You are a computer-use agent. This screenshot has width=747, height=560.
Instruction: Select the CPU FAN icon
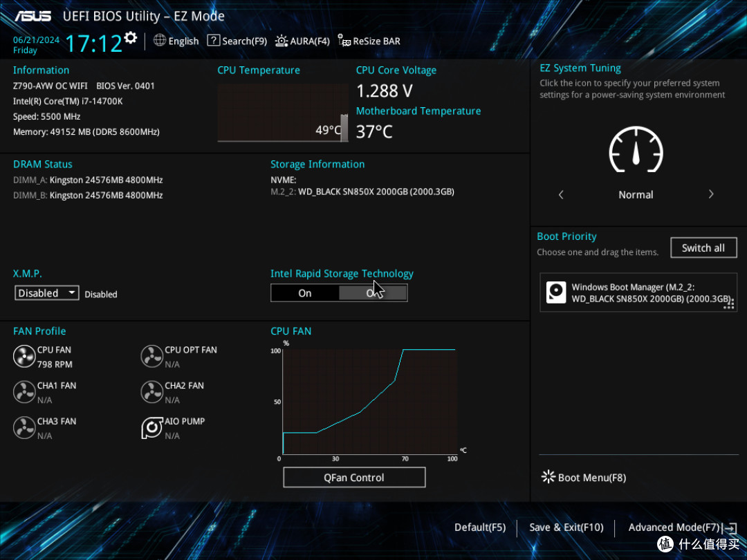point(24,357)
